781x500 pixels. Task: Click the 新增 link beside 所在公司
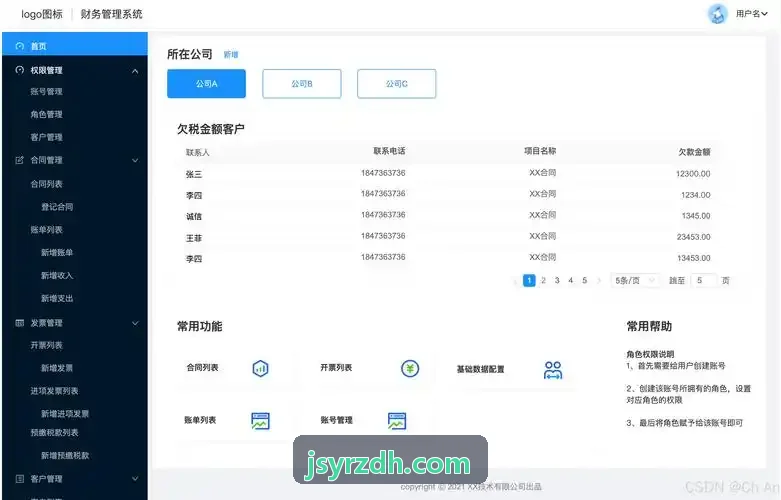point(231,55)
